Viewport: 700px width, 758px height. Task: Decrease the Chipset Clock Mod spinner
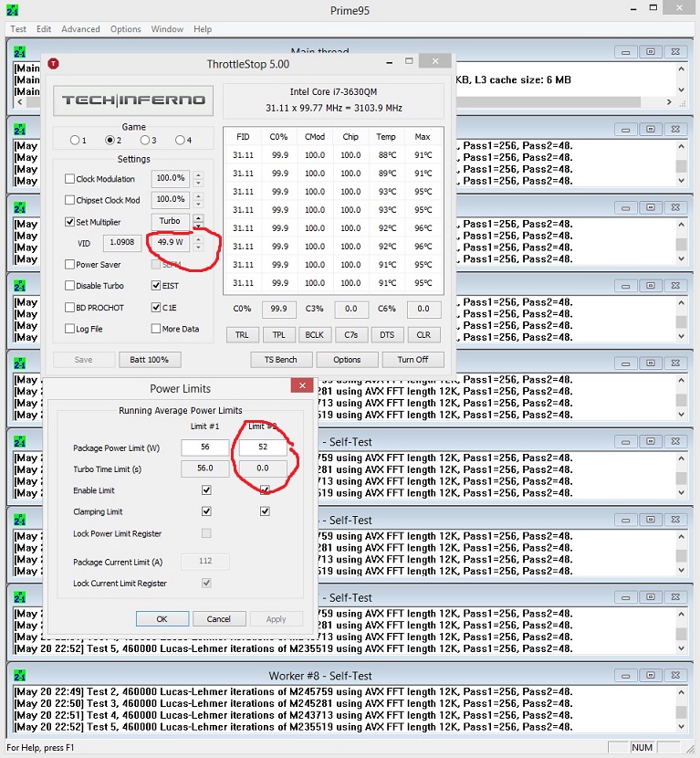(x=198, y=204)
